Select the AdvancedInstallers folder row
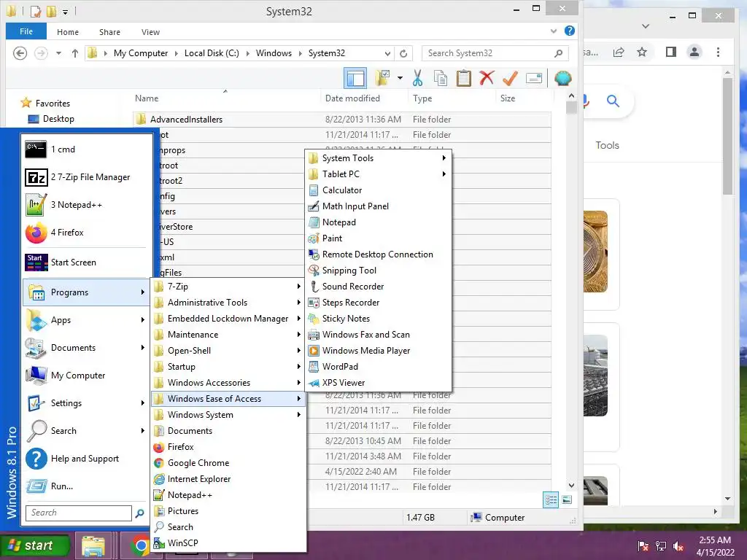Screen dimensions: 747x560 click(342, 120)
